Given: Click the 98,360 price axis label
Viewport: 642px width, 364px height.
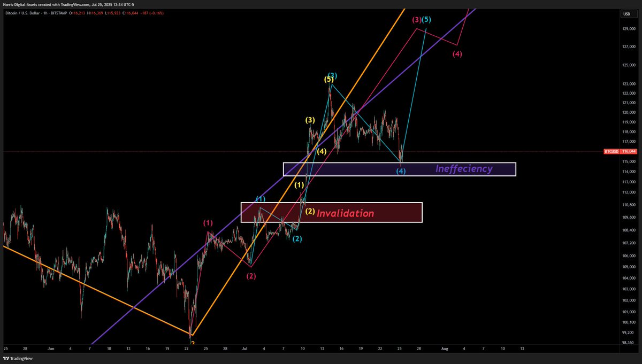Looking at the screenshot, I should [x=629, y=343].
